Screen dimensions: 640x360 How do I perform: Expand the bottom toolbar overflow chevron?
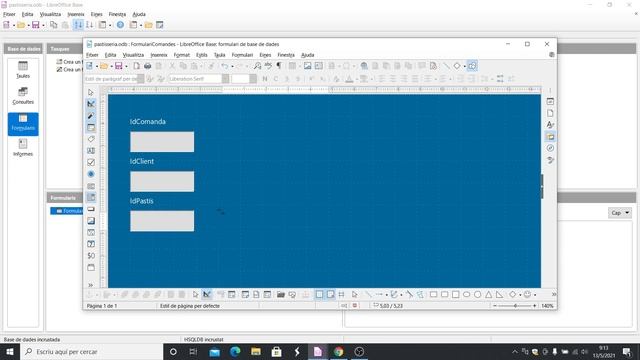pos(553,294)
